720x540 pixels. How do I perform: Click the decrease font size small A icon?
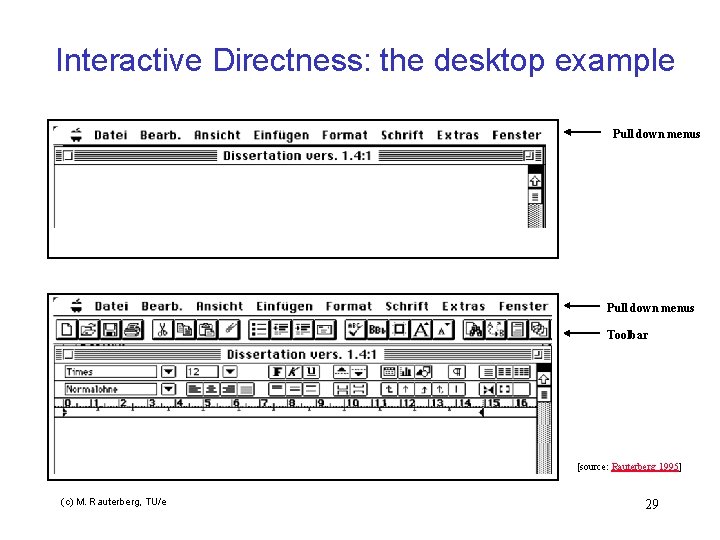443,329
